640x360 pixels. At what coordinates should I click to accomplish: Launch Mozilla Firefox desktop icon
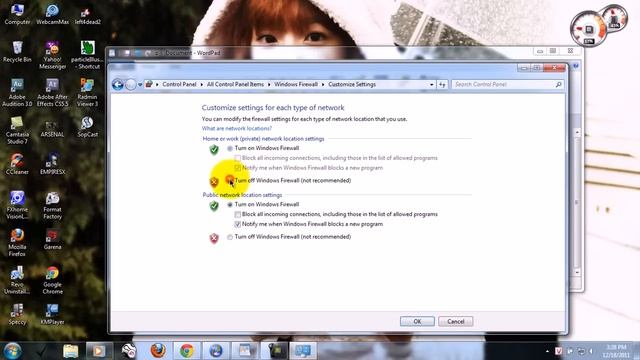tap(17, 242)
